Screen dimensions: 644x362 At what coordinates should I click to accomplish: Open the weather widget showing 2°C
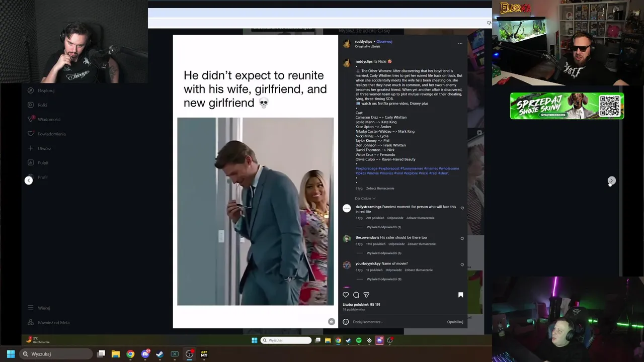click(38, 340)
